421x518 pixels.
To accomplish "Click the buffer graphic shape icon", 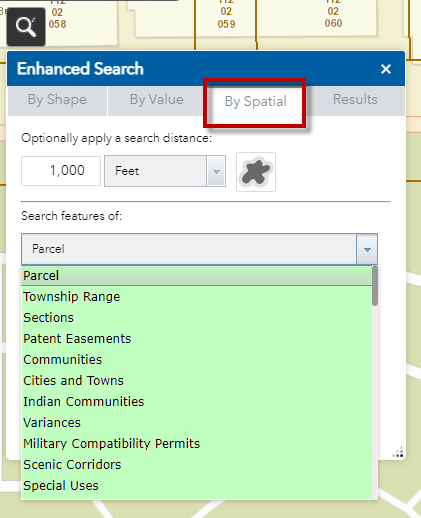I will click(256, 172).
